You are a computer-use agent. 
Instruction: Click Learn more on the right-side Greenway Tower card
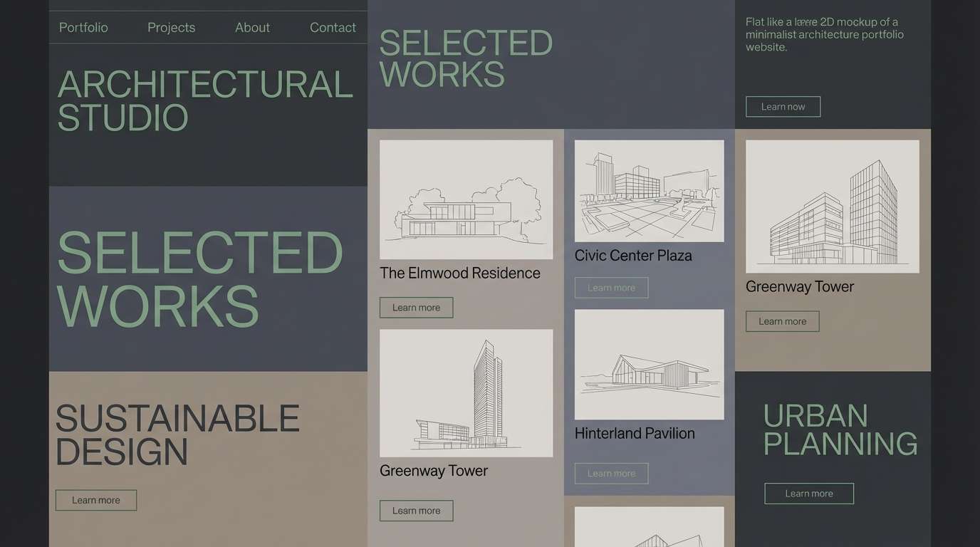click(x=782, y=321)
